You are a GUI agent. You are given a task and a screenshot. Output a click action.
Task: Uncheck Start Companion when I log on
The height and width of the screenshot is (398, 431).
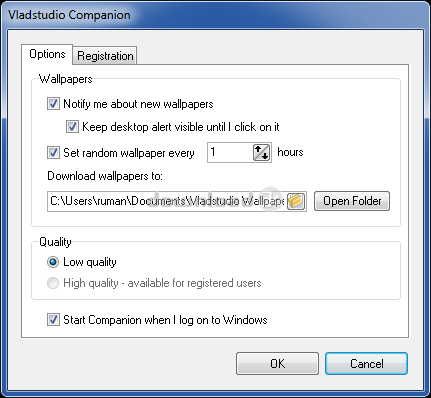(53, 320)
